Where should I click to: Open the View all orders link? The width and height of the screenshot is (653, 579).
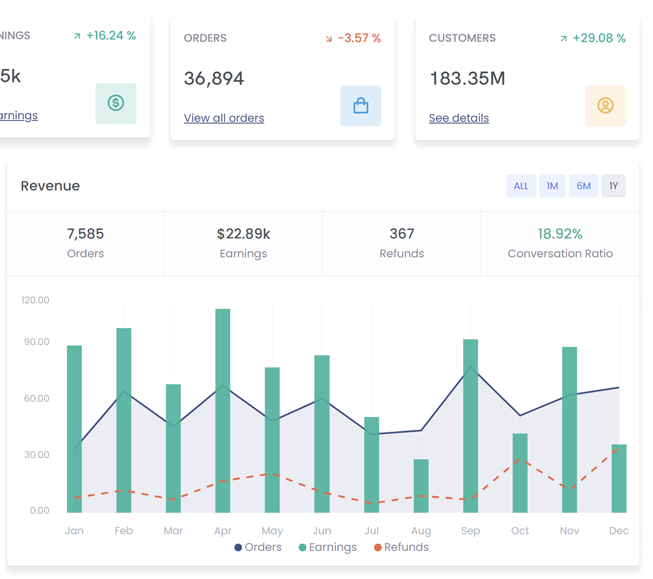tap(224, 118)
